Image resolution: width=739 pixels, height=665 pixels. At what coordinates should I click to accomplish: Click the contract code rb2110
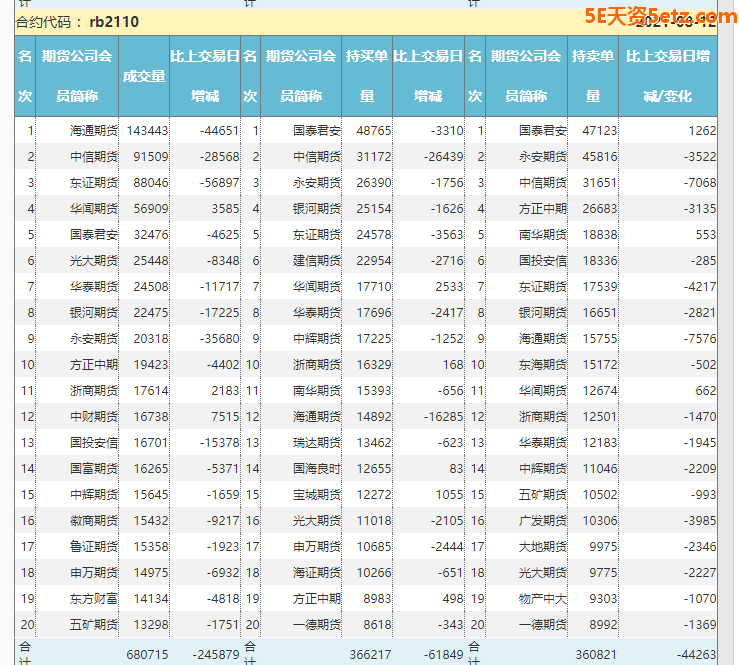pyautogui.click(x=113, y=21)
